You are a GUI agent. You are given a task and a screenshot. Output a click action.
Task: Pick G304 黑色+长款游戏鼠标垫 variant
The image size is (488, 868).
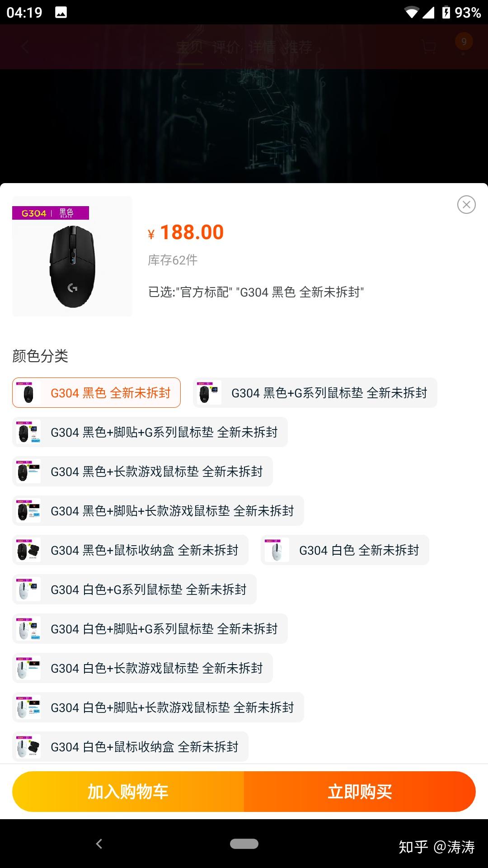point(142,472)
